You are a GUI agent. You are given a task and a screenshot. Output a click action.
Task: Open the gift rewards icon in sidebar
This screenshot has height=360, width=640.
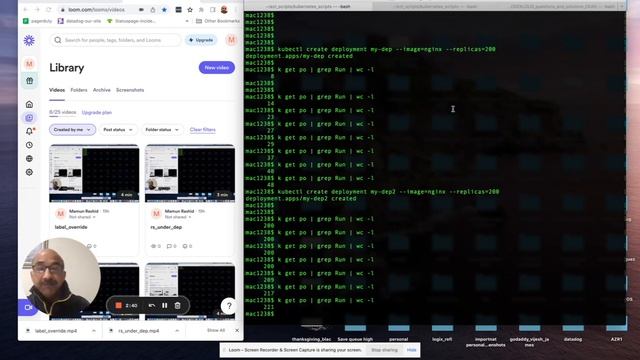coord(29,81)
